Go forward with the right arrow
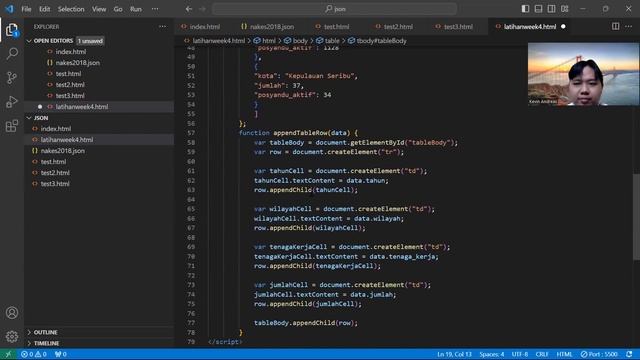Image resolution: width=640 pixels, height=360 pixels. 202,9
